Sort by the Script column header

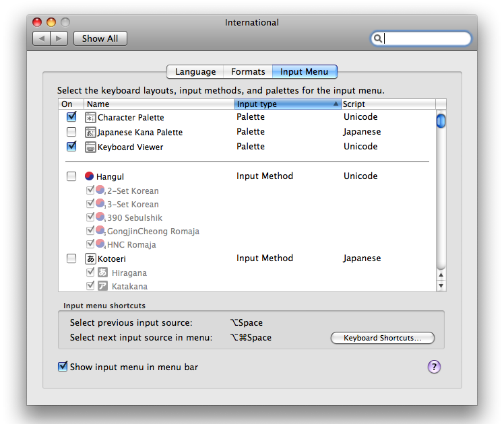click(x=388, y=104)
